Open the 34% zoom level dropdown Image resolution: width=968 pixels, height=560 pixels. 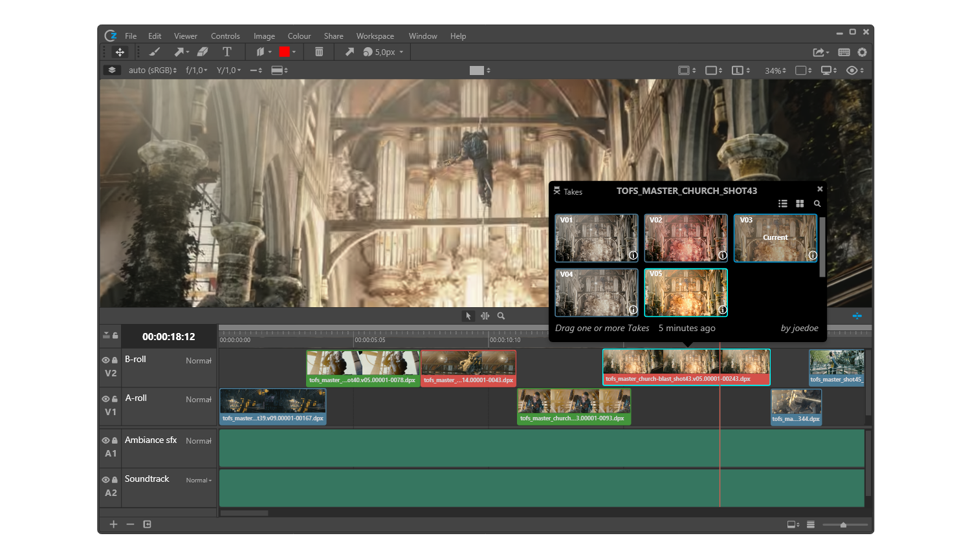775,70
